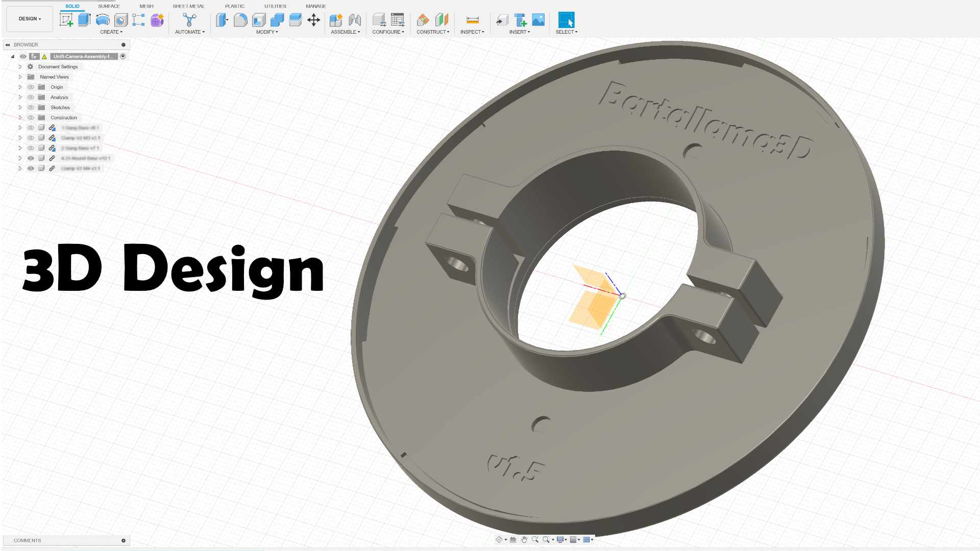Switch to the SURFACE tab
This screenshot has width=980, height=551.
109,6
